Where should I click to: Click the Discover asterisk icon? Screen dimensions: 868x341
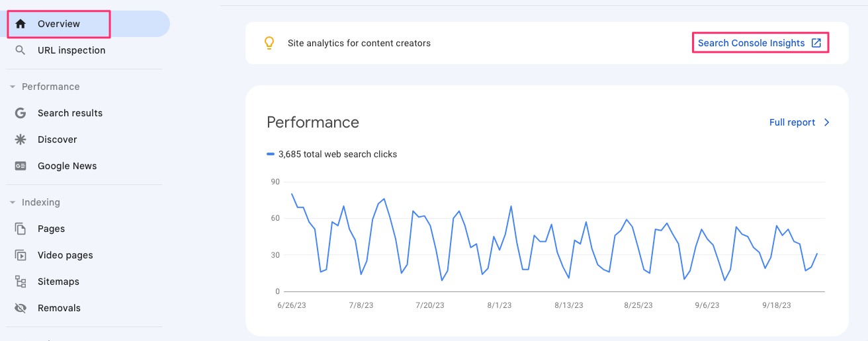pos(21,139)
